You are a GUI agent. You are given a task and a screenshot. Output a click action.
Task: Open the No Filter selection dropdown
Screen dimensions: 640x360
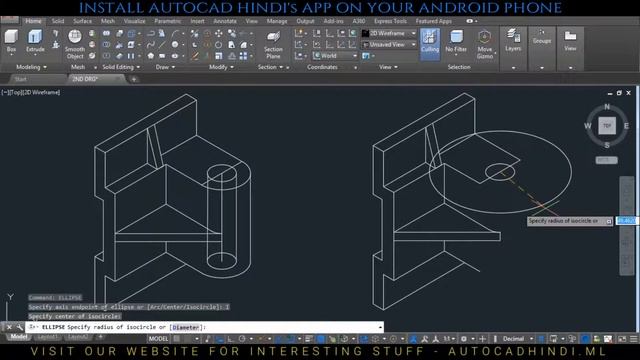click(x=456, y=42)
